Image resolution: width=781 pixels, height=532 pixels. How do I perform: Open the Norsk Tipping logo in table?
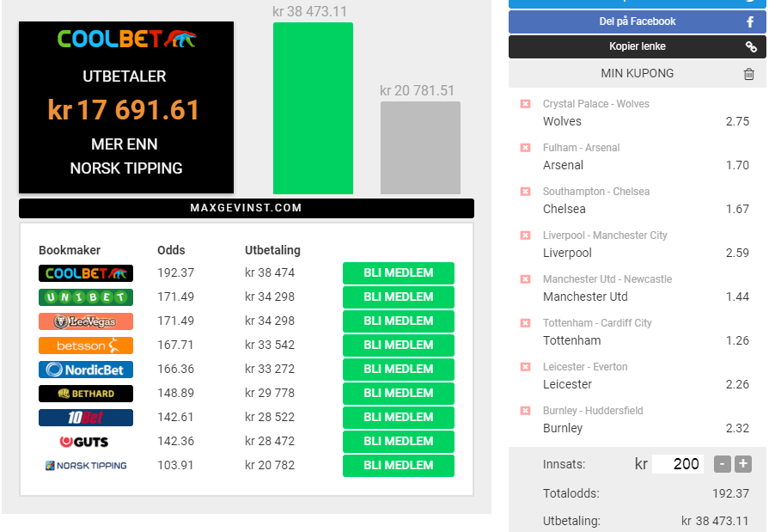pyautogui.click(x=86, y=466)
